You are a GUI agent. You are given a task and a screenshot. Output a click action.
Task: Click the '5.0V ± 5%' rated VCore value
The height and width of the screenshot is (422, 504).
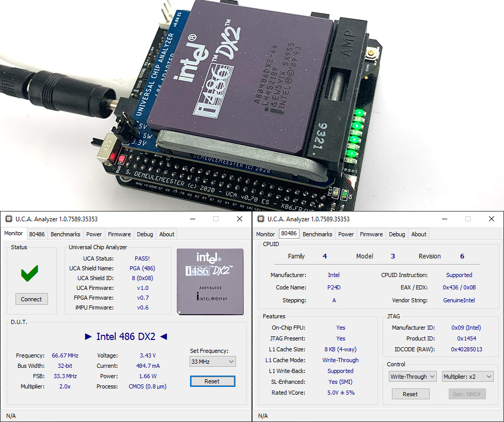click(x=341, y=393)
